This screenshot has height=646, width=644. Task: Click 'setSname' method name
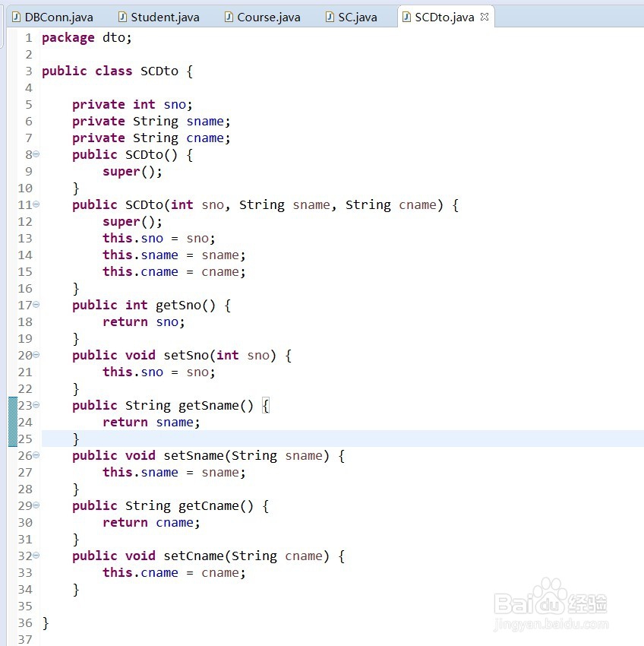pyautogui.click(x=194, y=456)
